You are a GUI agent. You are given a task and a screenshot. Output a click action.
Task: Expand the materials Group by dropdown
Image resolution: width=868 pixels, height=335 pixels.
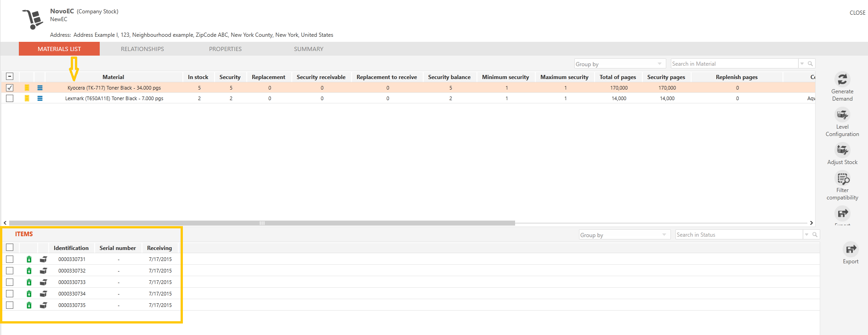tap(620, 64)
